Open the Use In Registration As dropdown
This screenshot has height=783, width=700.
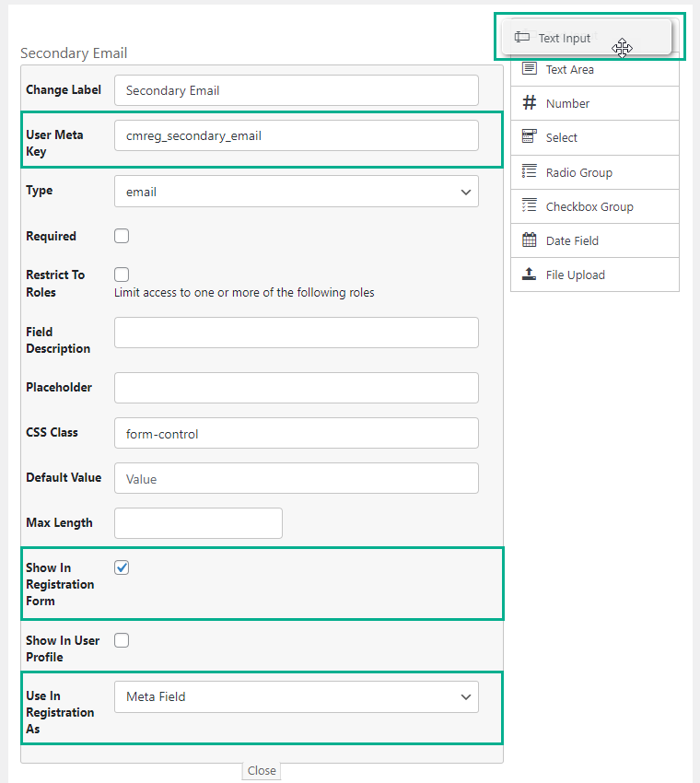pos(296,697)
